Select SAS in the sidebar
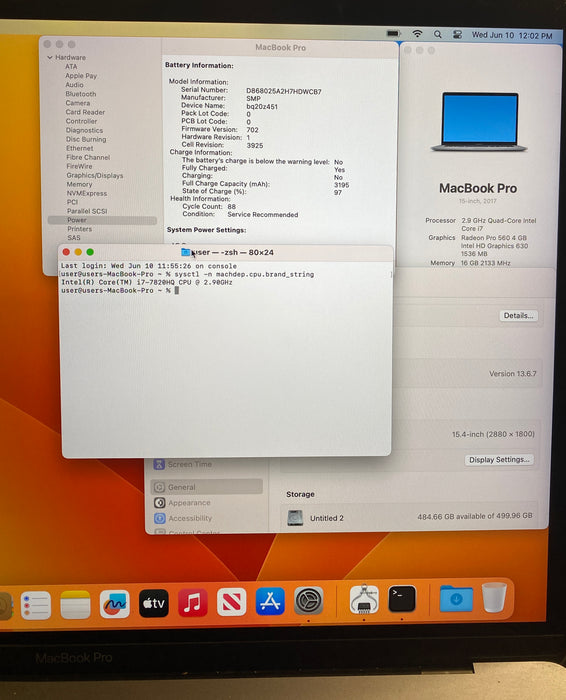The height and width of the screenshot is (700, 566). pos(74,238)
